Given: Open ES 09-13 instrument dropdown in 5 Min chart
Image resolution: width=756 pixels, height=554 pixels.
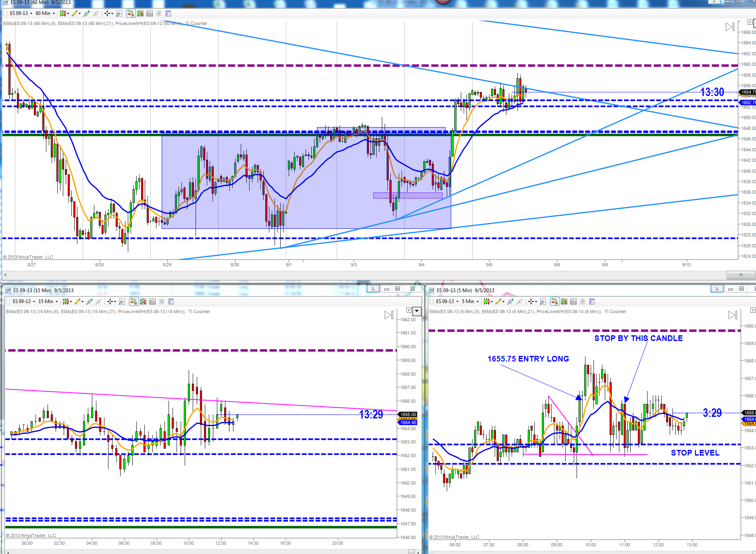Looking at the screenshot, I should click(x=448, y=301).
